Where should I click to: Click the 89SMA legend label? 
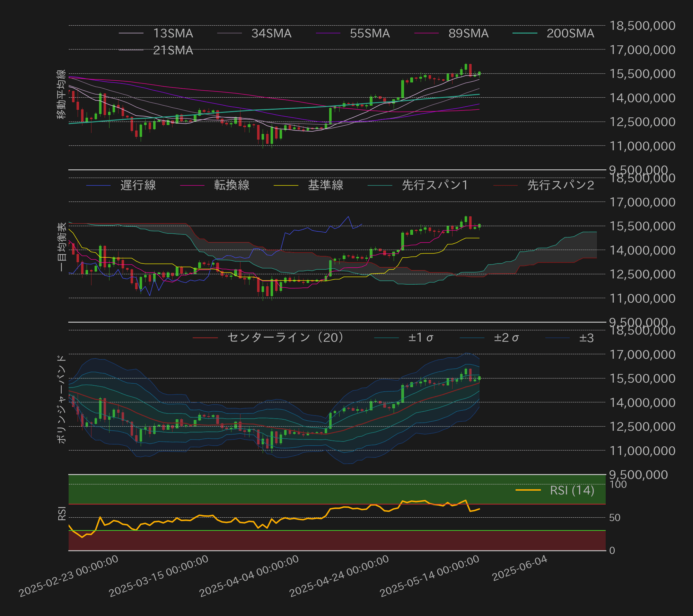click(468, 34)
